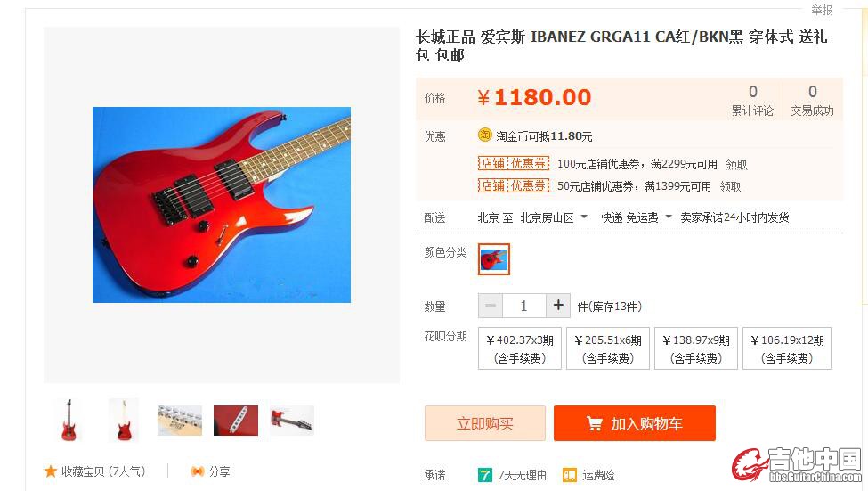Select the ¥402.37x3期 installment option
This screenshot has width=868, height=491.
[x=520, y=348]
